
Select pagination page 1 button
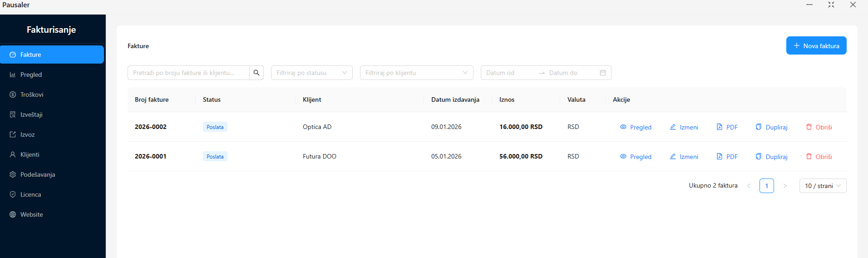[x=766, y=186]
